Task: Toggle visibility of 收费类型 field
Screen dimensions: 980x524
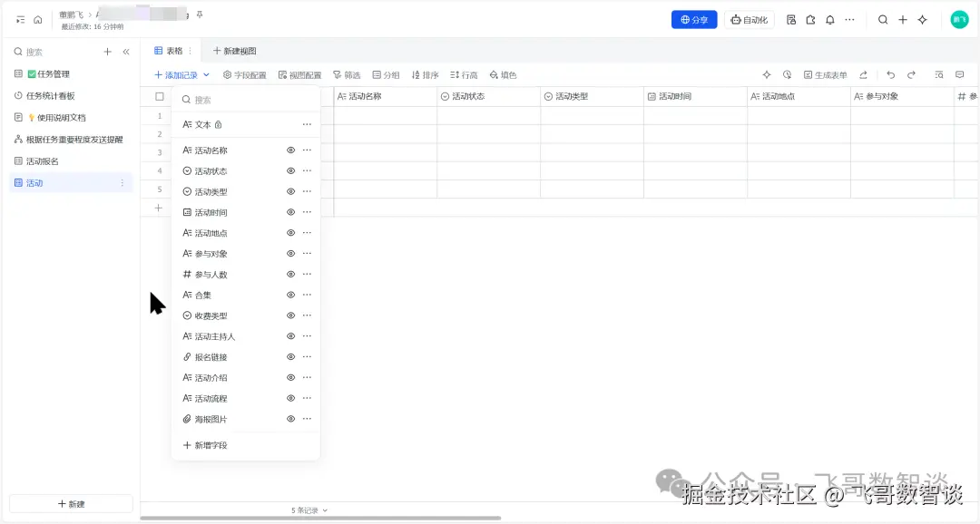Action: (x=290, y=315)
